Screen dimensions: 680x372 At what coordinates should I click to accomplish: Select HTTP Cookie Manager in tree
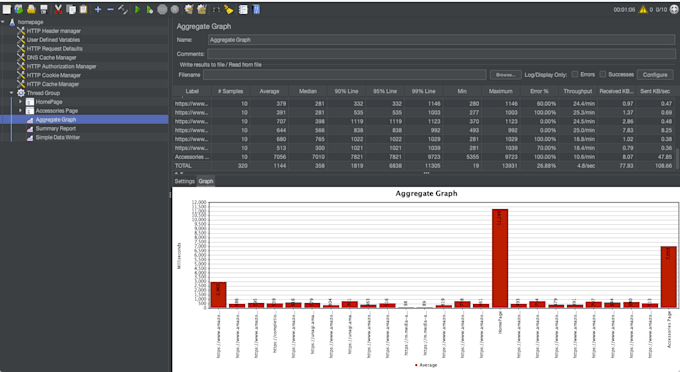click(54, 75)
